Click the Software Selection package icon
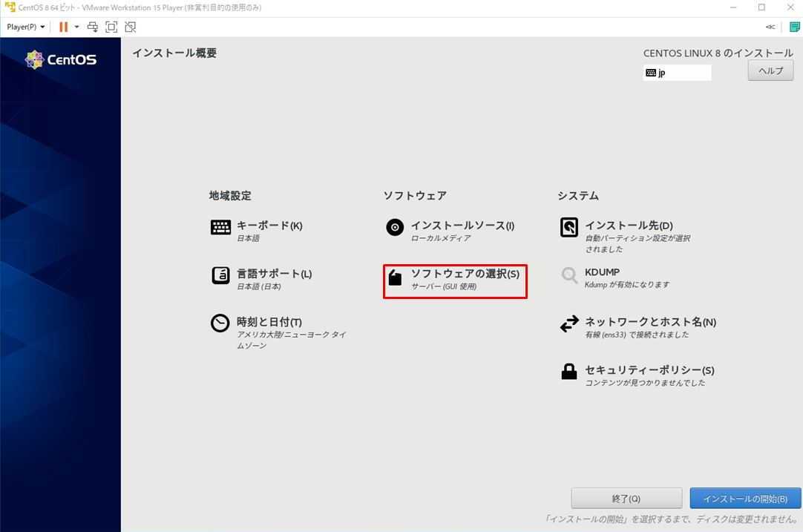This screenshot has width=803, height=532. [x=395, y=277]
